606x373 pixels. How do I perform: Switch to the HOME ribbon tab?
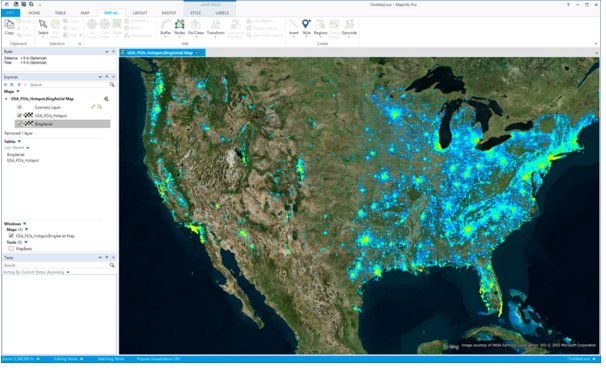34,13
